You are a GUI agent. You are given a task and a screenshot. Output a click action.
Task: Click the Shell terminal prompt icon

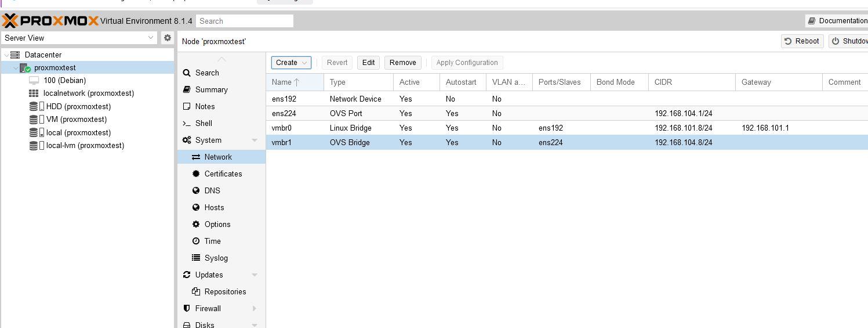(x=187, y=123)
